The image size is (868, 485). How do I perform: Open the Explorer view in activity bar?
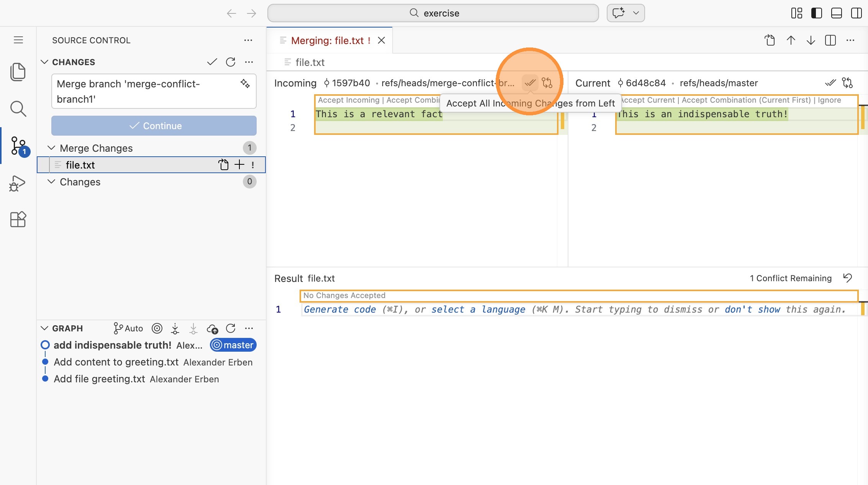click(x=18, y=72)
